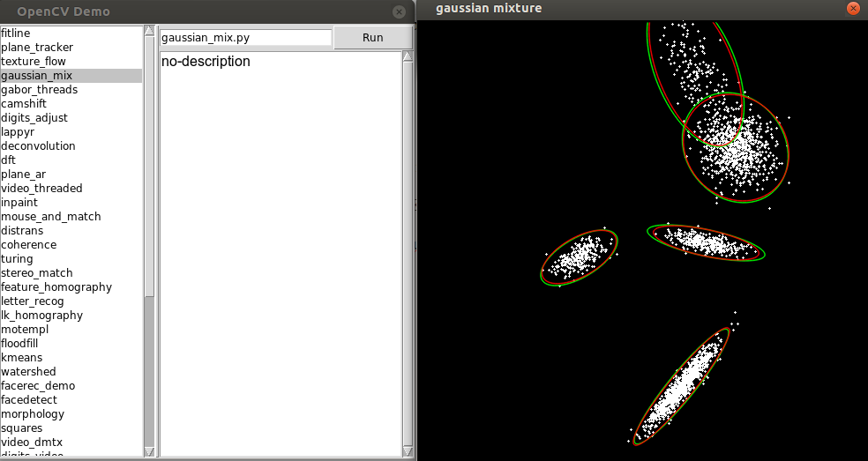Screen dimensions: 868x461
Task: Click the Run button
Action: click(372, 38)
